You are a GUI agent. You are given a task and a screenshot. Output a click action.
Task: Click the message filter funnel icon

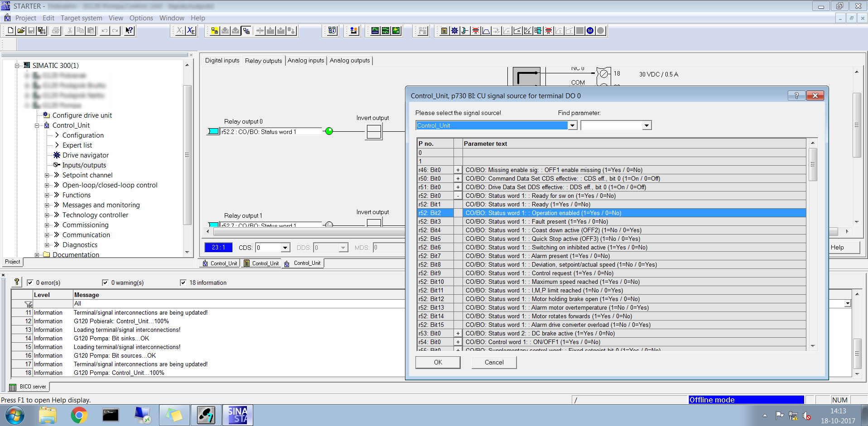click(28, 304)
